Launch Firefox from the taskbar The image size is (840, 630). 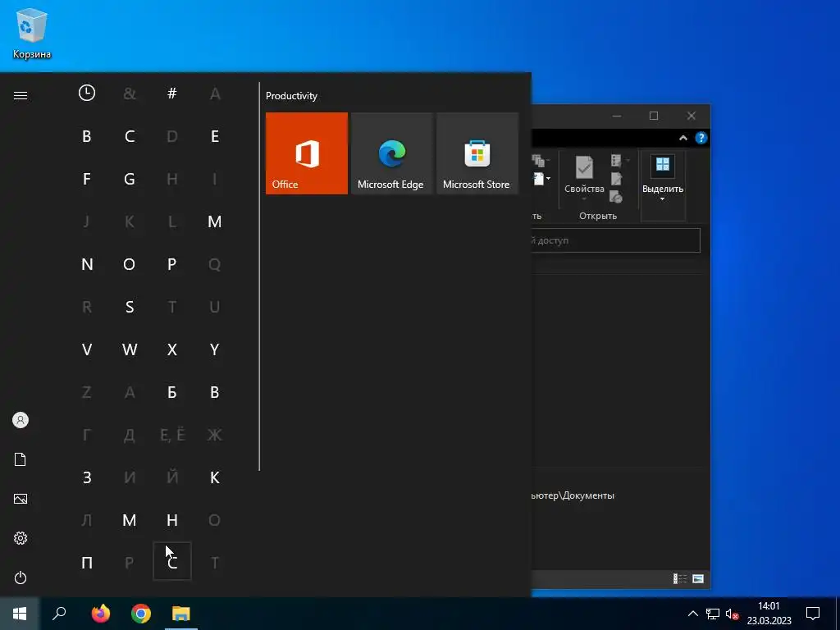(x=101, y=614)
